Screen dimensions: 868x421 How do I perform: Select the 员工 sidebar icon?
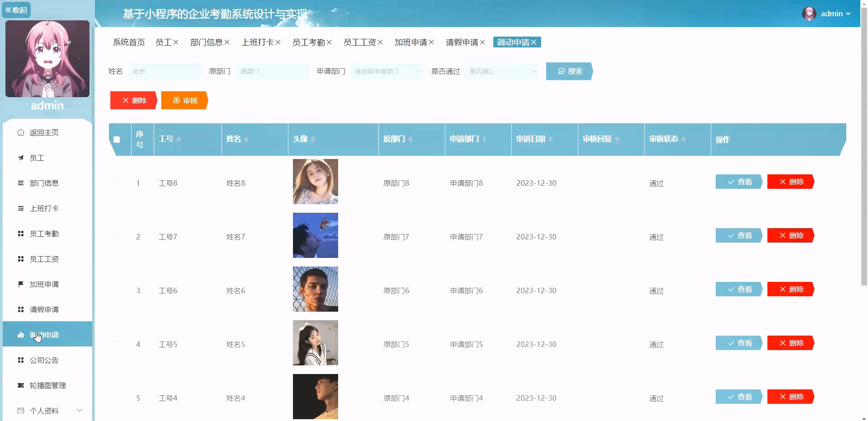[x=20, y=158]
